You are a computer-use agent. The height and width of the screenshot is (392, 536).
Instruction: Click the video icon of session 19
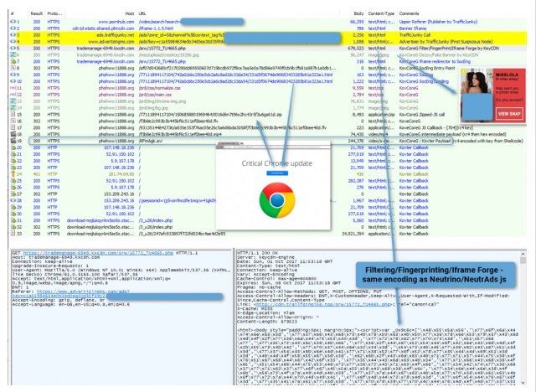[x=7, y=143]
